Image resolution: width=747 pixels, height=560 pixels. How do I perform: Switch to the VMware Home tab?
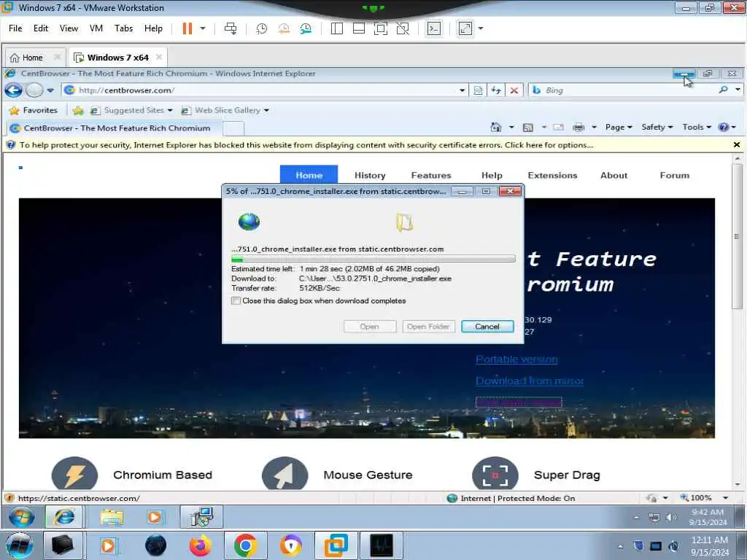(x=32, y=58)
